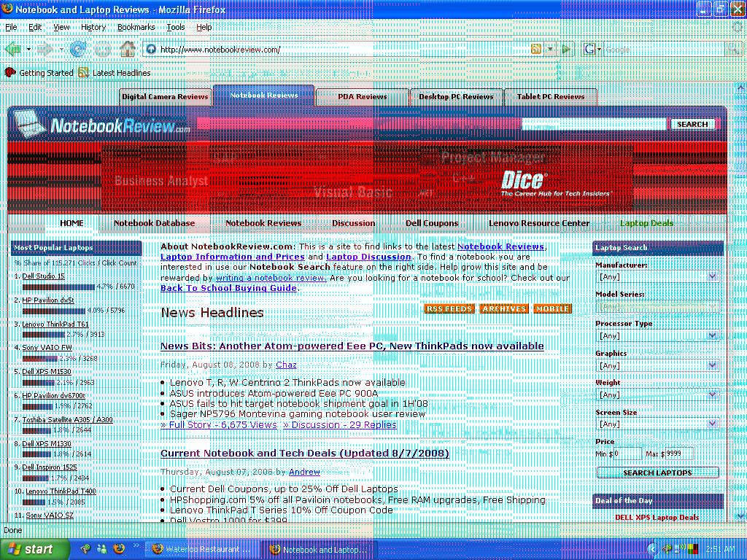Reload the current page
This screenshot has height=560, width=747.
tap(77, 49)
